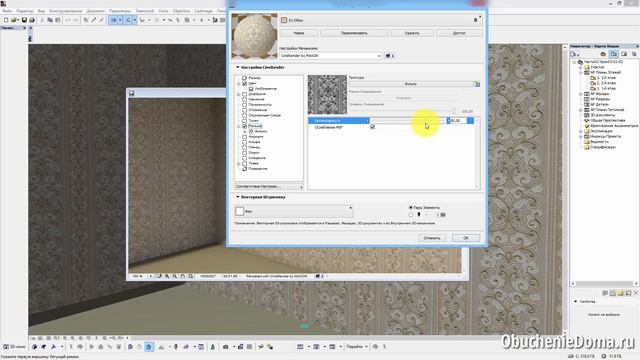This screenshot has width=640, height=360.
Task: Click the texture browse icon right of the Текстура button
Action: 477,84
